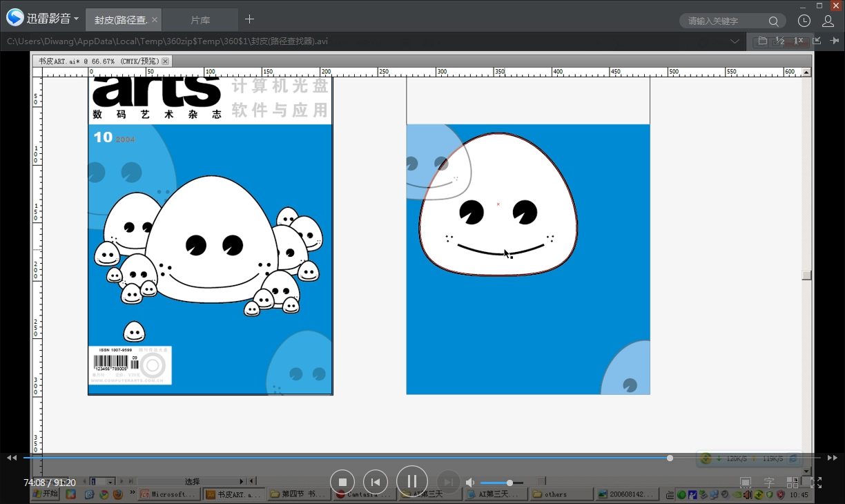Open a video file using the folder icon

(762, 41)
